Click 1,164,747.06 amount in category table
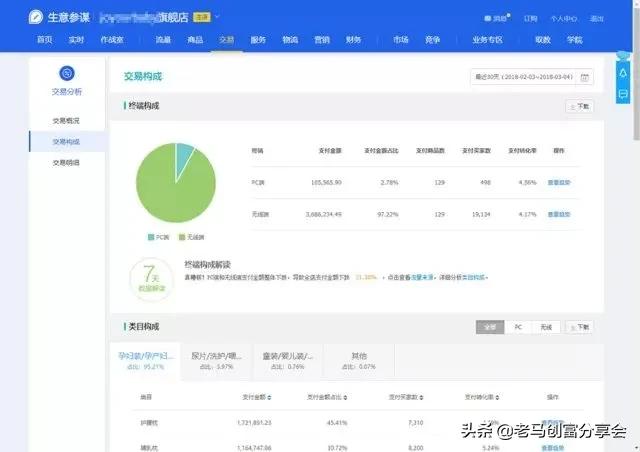Viewport: 640px width, 452px height. [x=254, y=448]
